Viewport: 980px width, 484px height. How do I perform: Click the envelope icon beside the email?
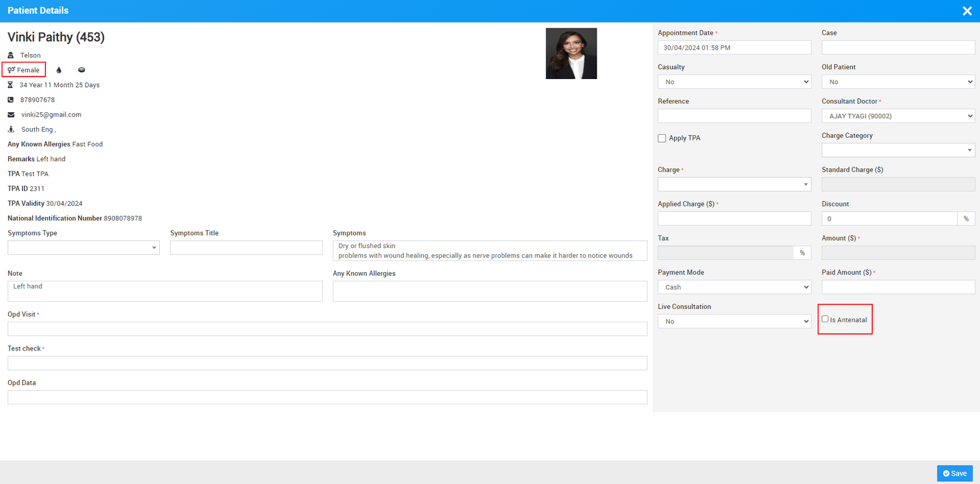[11, 115]
